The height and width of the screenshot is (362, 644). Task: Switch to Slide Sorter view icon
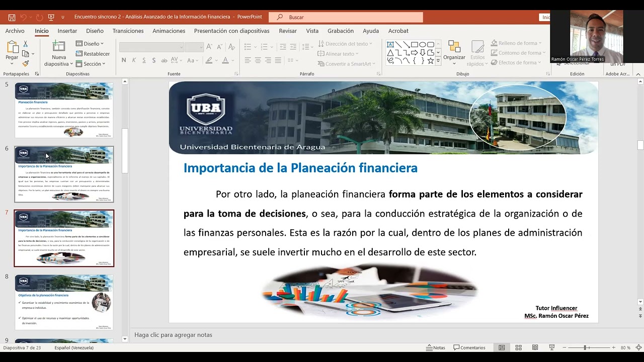(x=518, y=347)
